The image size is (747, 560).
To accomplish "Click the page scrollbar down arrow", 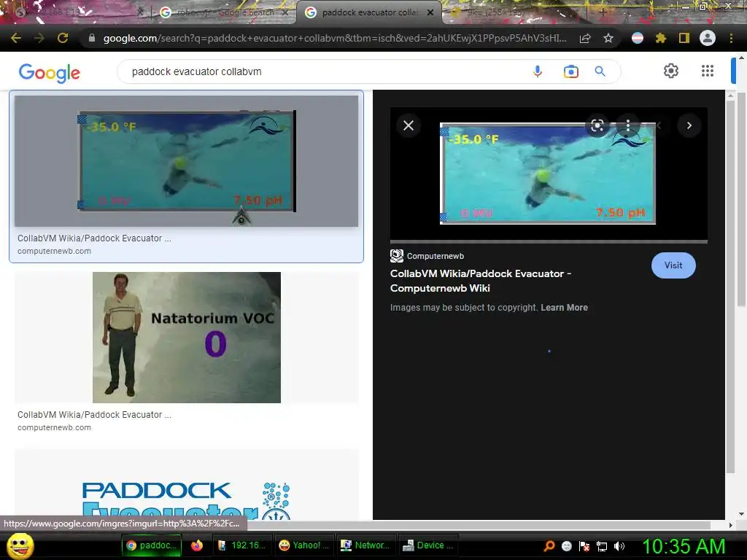I will (741, 514).
